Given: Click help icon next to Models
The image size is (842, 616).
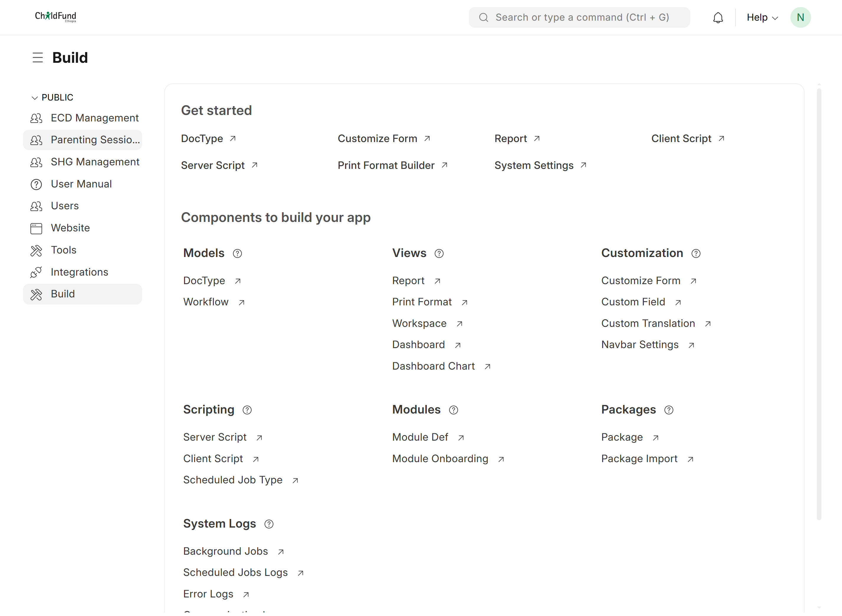Looking at the screenshot, I should 237,253.
